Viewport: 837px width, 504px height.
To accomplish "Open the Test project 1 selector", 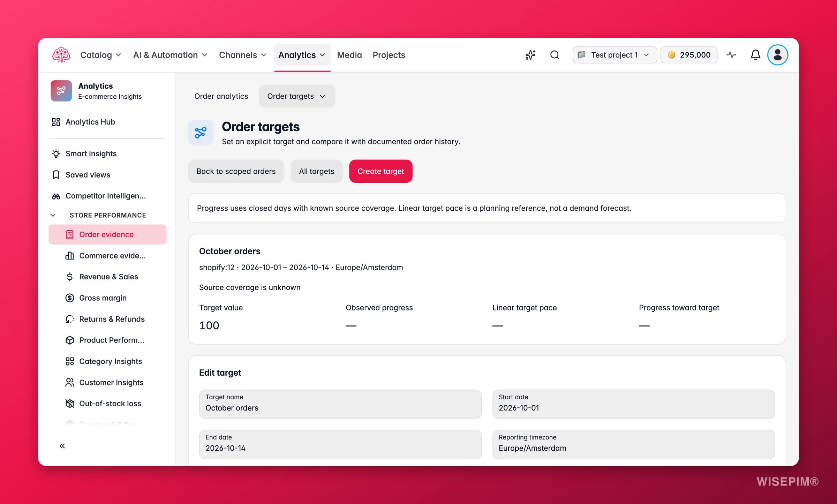I will tap(614, 55).
